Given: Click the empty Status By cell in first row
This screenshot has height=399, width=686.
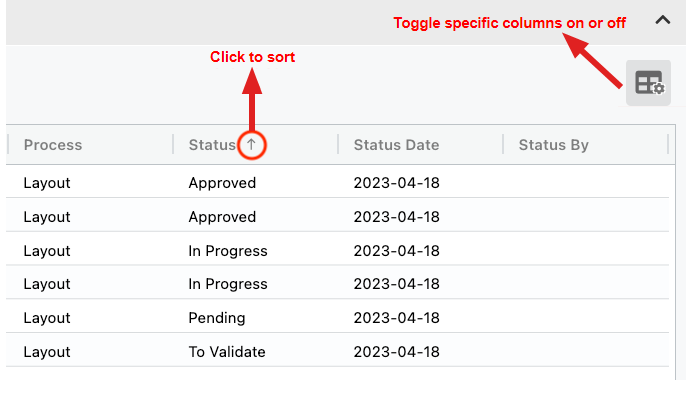Looking at the screenshot, I should pyautogui.click(x=586, y=182).
